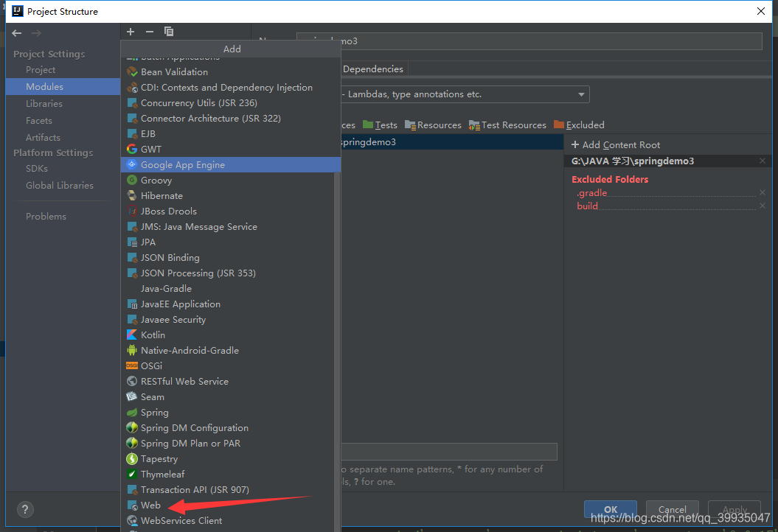Screen dimensions: 778x532
Task: Click the Groovy icon in Add list
Action: 132,180
